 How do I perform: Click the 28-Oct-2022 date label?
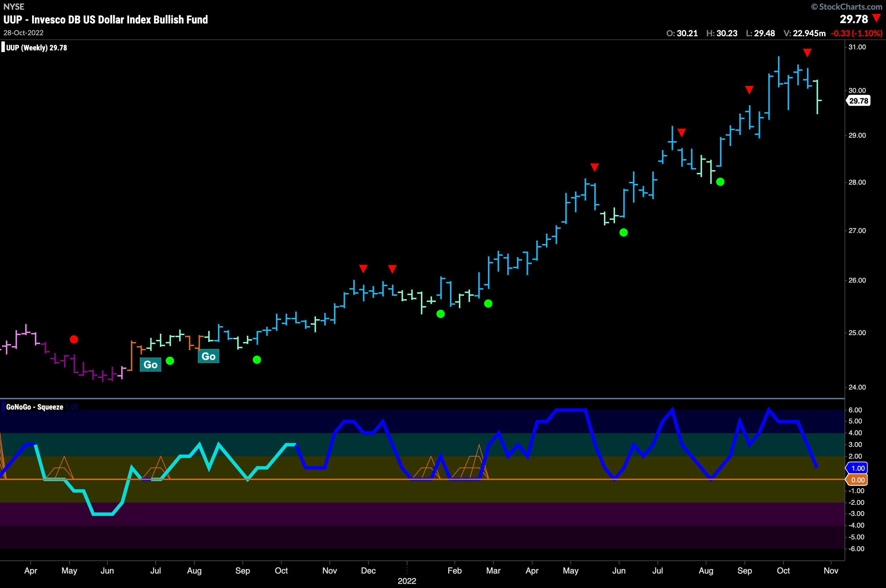(x=23, y=33)
